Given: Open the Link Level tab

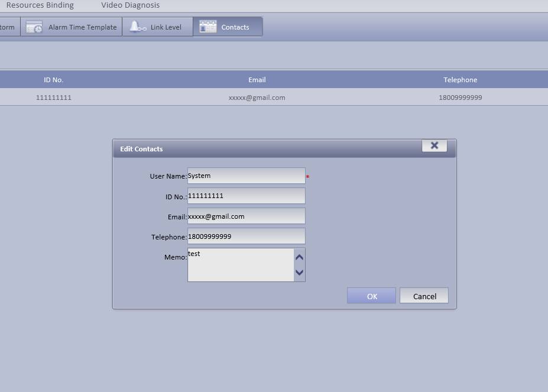Looking at the screenshot, I should coord(158,27).
